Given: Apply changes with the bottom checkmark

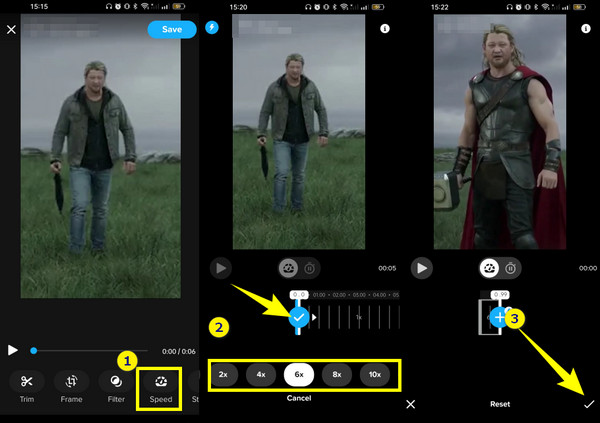Looking at the screenshot, I should [589, 404].
